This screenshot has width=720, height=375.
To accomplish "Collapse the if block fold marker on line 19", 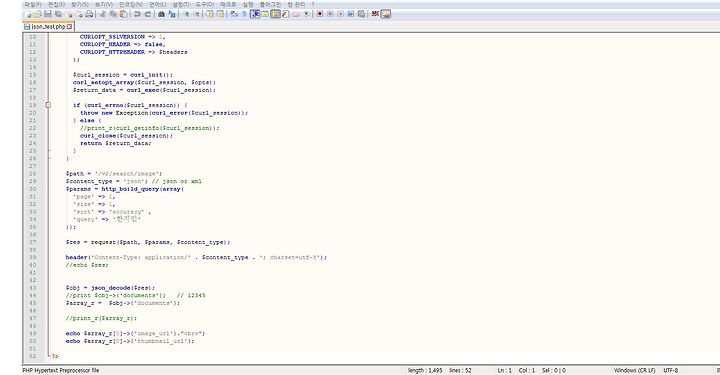I will (x=48, y=105).
